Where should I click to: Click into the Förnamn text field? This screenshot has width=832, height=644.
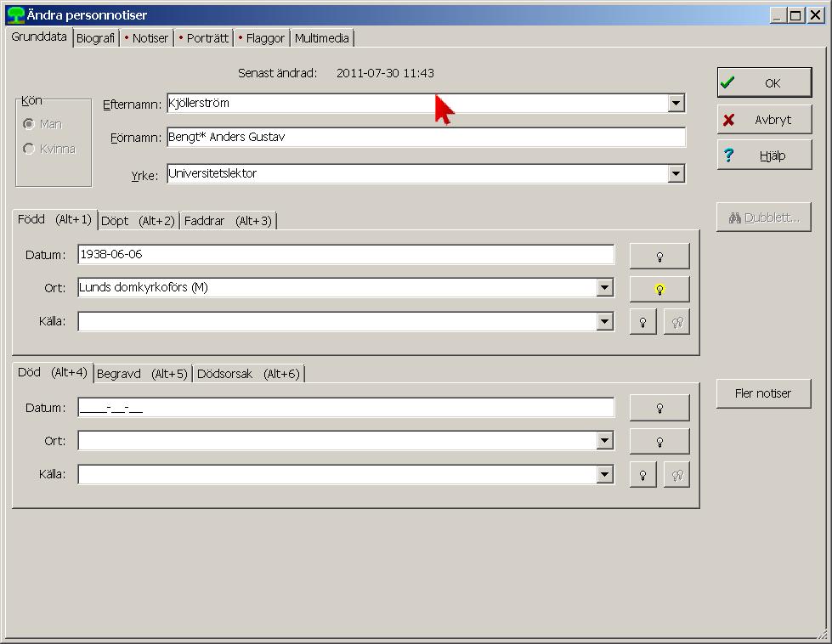pyautogui.click(x=426, y=137)
